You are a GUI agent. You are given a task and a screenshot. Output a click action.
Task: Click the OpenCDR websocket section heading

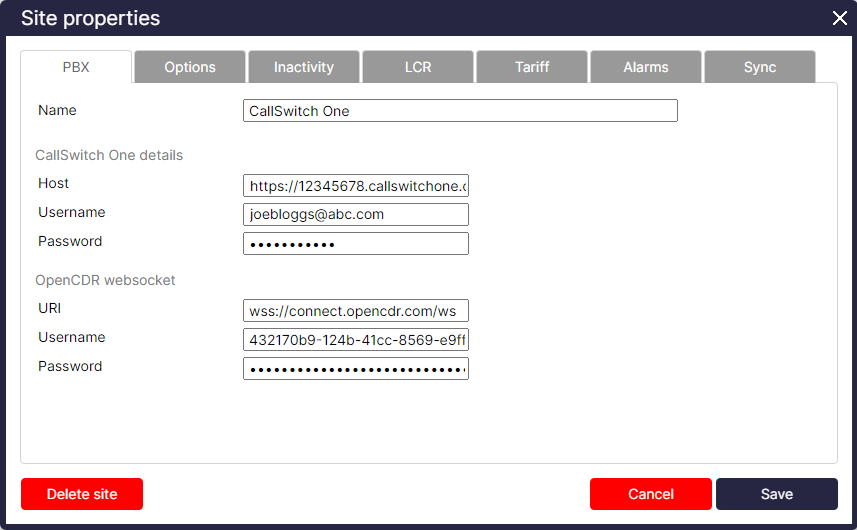tap(106, 281)
